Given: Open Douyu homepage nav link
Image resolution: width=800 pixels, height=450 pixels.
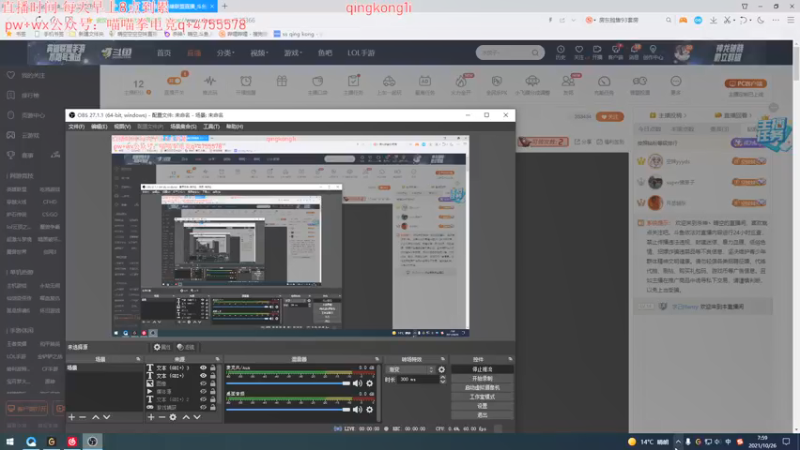Looking at the screenshot, I should [x=164, y=53].
